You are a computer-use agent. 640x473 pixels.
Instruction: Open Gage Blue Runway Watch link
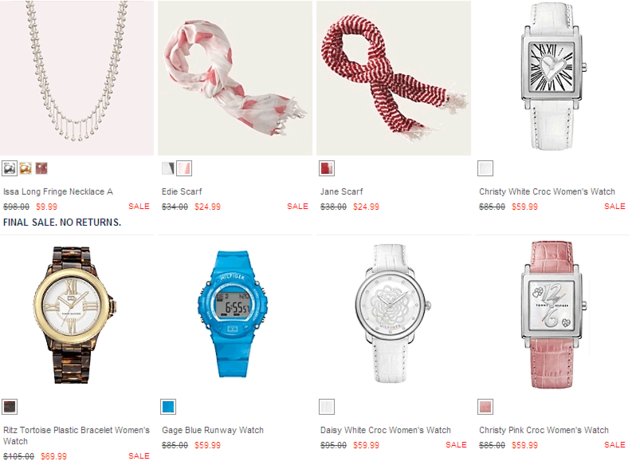click(213, 430)
